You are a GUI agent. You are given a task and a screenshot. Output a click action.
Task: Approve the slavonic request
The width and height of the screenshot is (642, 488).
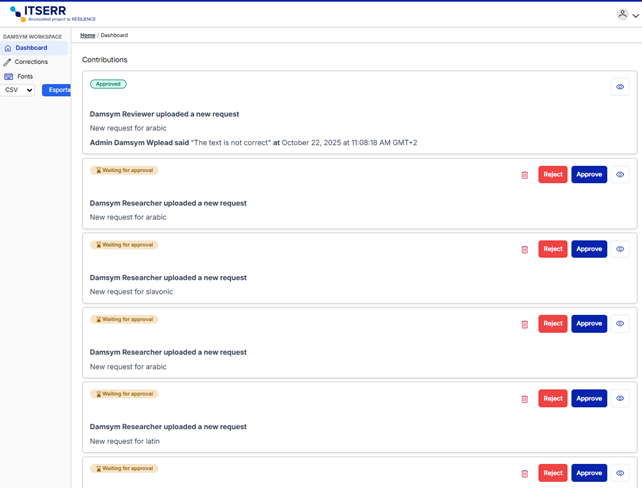coord(589,249)
